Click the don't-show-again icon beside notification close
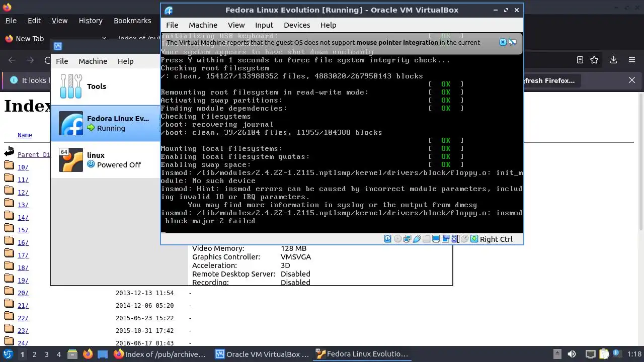The height and width of the screenshot is (362, 644). [x=512, y=42]
